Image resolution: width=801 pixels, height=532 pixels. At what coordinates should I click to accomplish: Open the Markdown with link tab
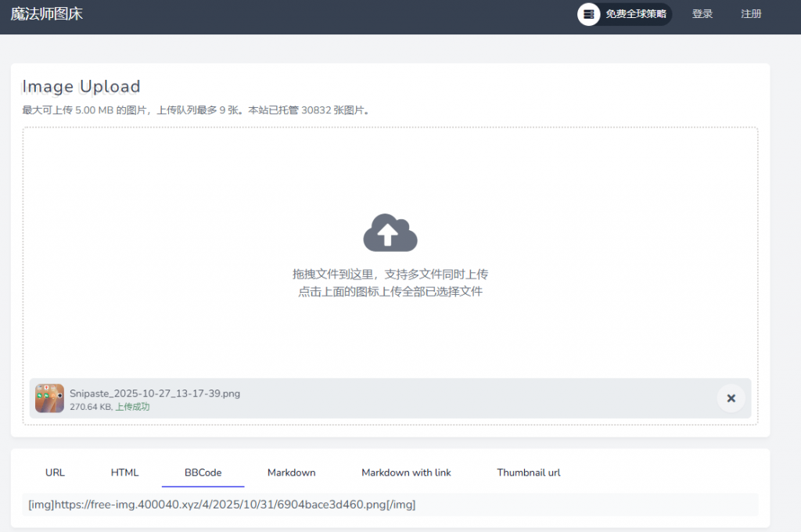click(x=406, y=473)
